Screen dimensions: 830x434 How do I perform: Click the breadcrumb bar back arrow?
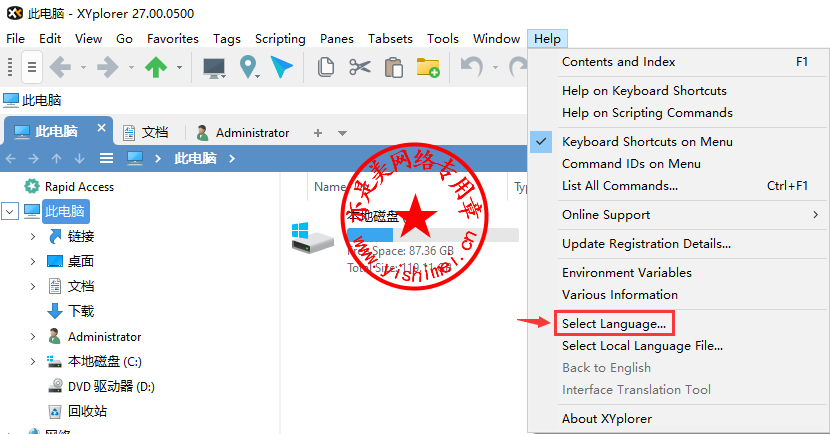click(x=11, y=158)
